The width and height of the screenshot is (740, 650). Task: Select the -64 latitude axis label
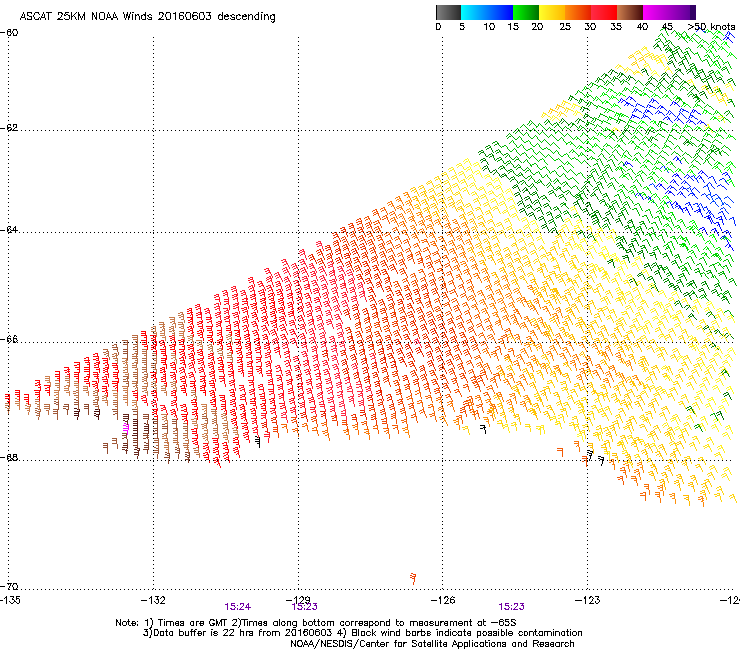tap(9, 230)
